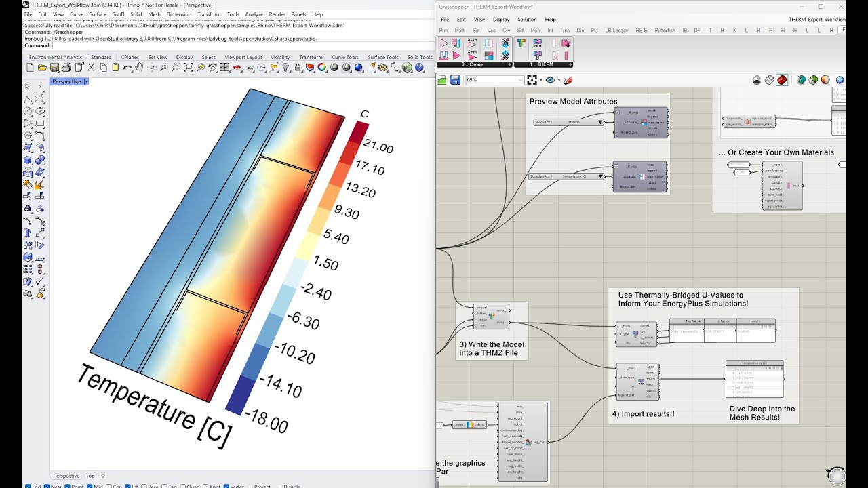Uncheck the Vertex osnap checkbox
Image resolution: width=868 pixels, height=488 pixels.
pyautogui.click(x=225, y=486)
